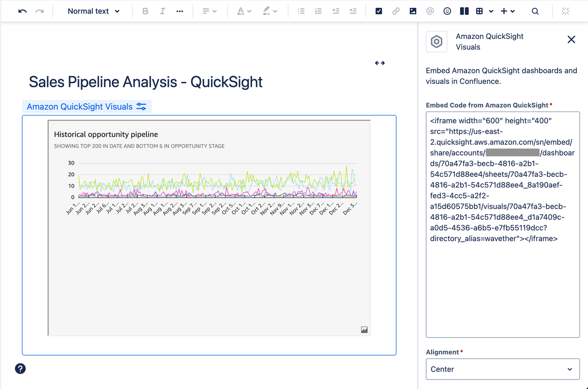
Task: Redo the last undone edit
Action: (39, 11)
